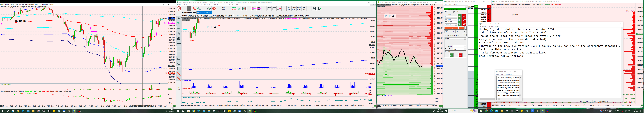Click the red Flatten button
Viewport: 644px width, 113px height.
(x=448, y=28)
